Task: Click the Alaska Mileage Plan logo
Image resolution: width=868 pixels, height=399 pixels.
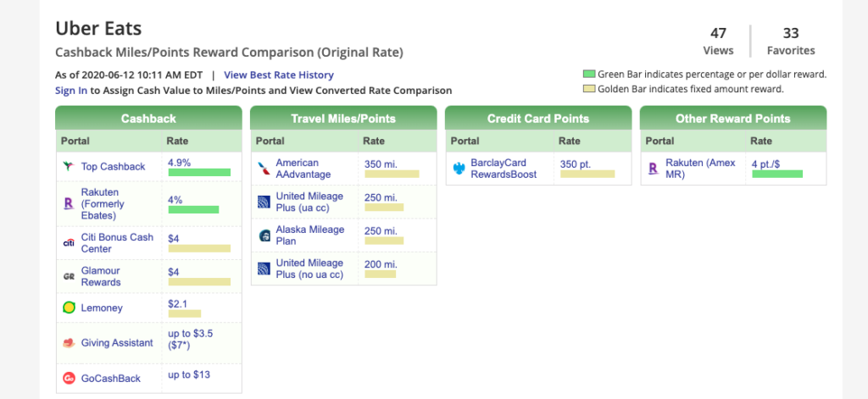Action: coord(264,236)
